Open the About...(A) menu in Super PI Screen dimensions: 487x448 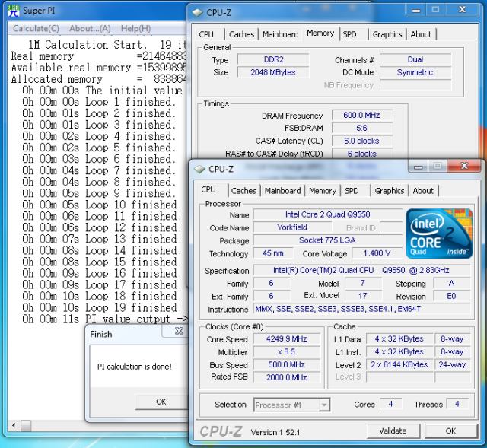90,29
